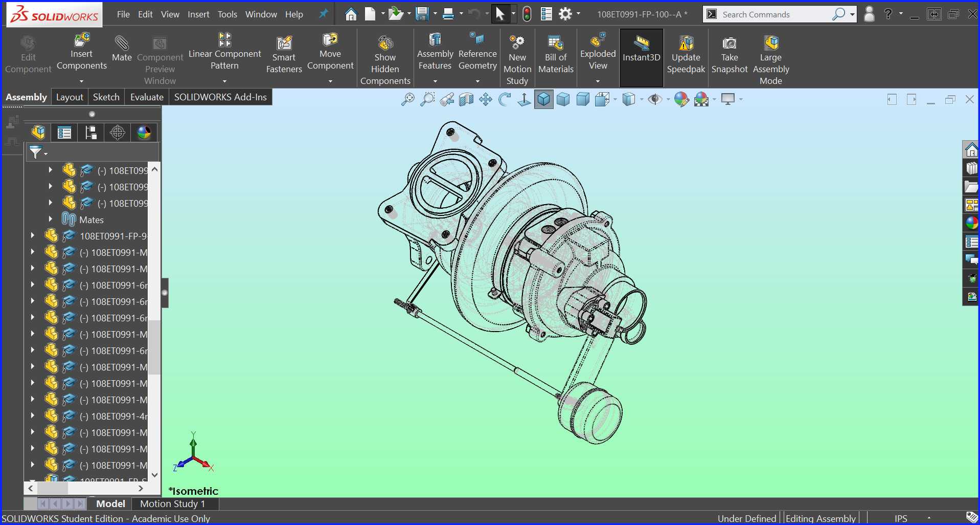Select the Rotate view icon
Viewport: 980px width, 525px height.
click(505, 99)
